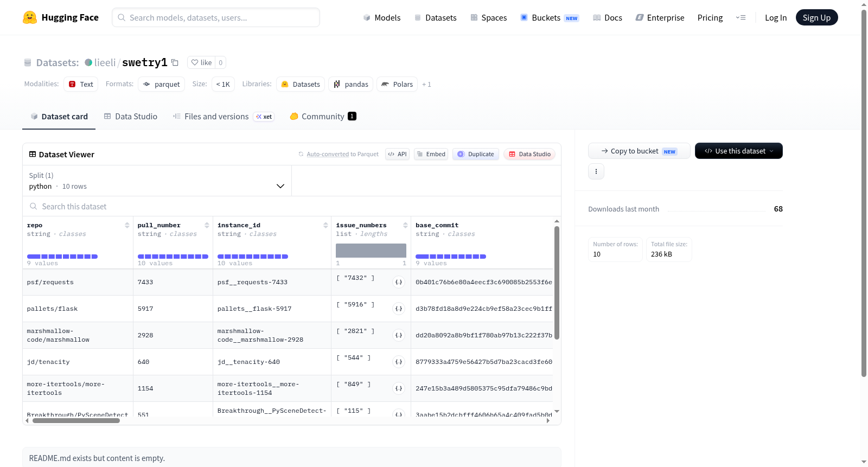Open Spaces in the top navigation
Viewport: 868px width, 467px height.
point(489,18)
